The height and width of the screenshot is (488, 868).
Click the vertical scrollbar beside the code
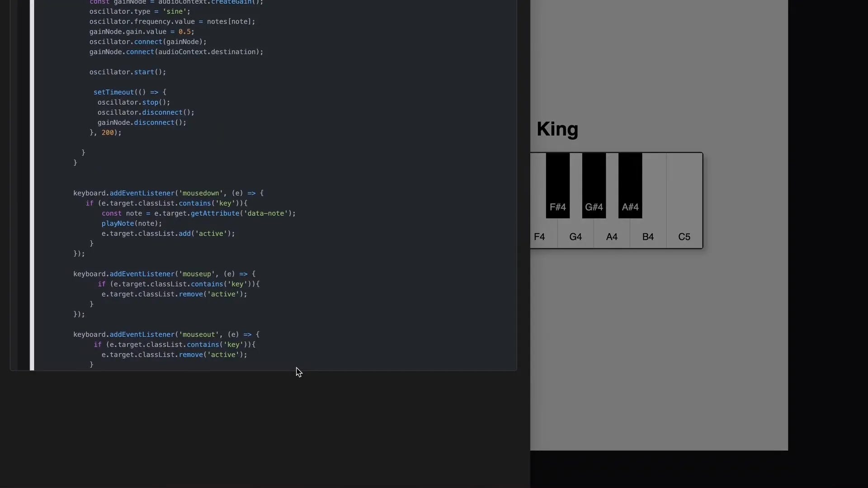point(32,181)
